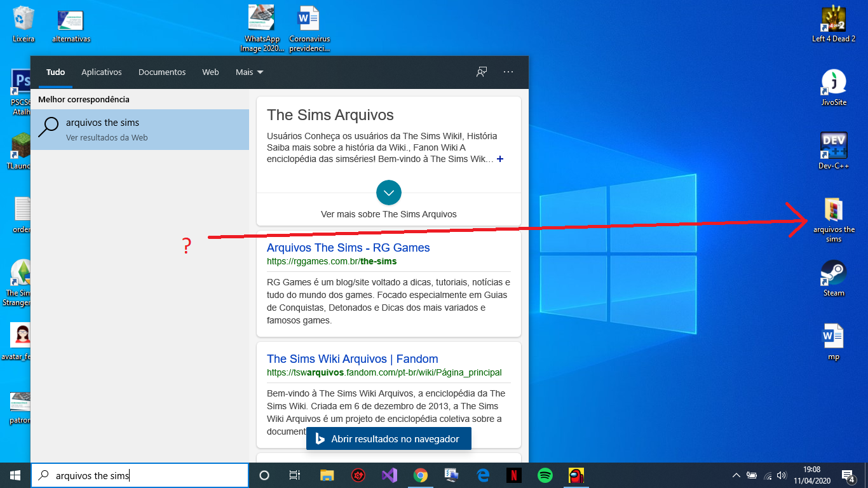
Task: Open Arquivos The Sims - RG Games link
Action: (348, 248)
